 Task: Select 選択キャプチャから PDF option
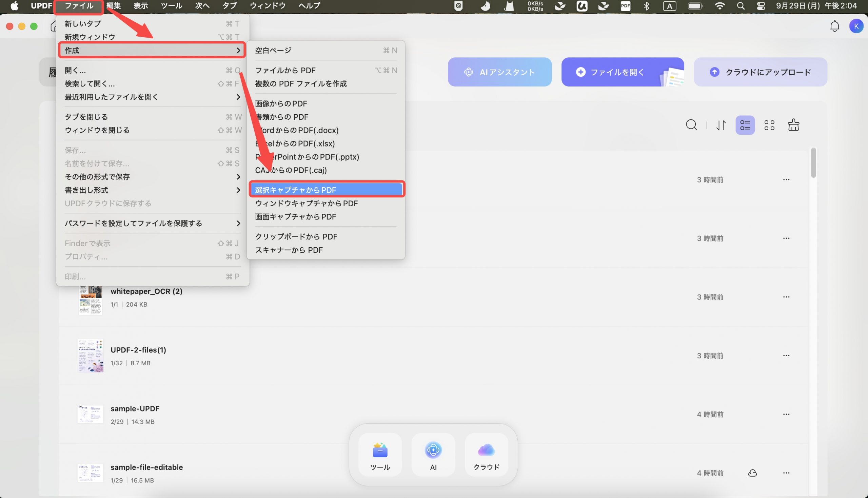(x=326, y=190)
